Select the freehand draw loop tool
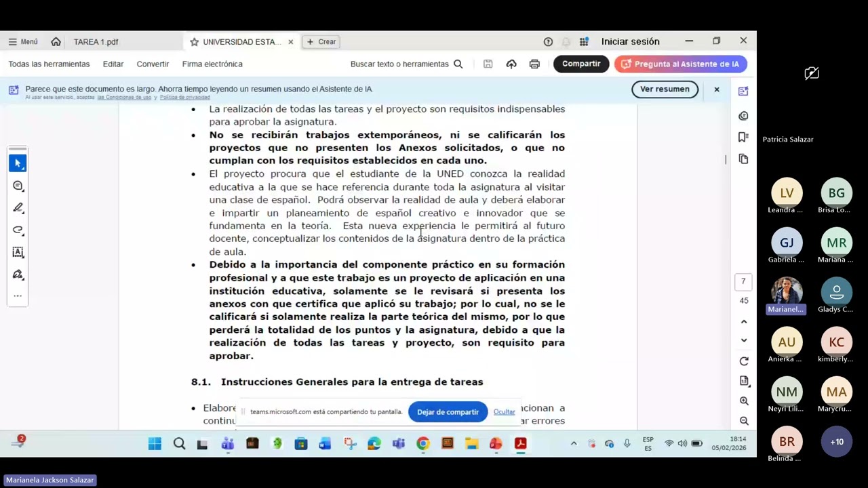 click(x=18, y=230)
